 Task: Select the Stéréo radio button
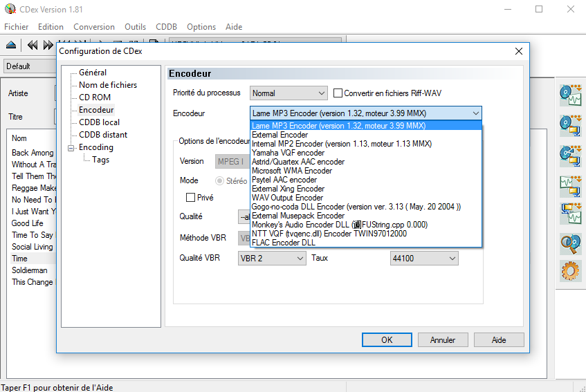219,180
